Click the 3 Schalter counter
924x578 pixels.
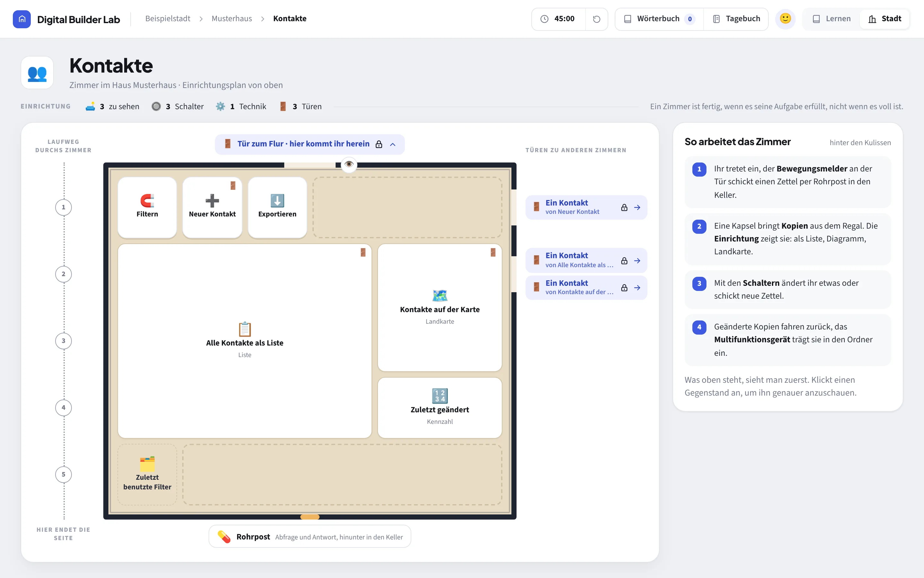[177, 107]
